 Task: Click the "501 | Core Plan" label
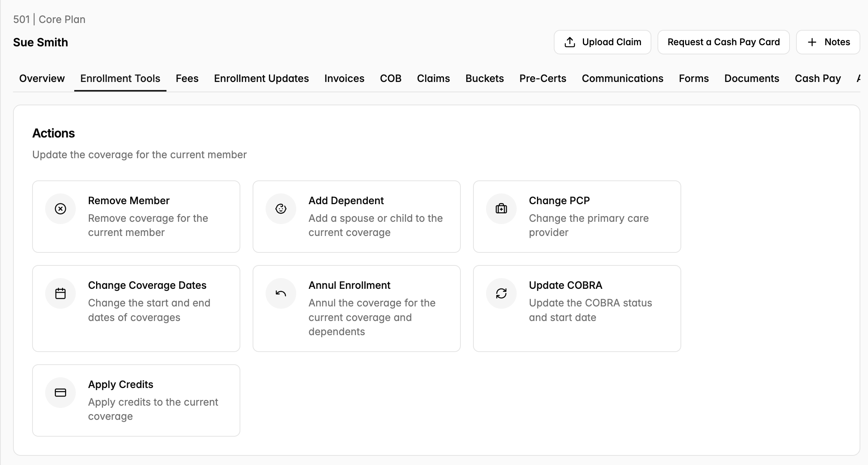coord(49,20)
